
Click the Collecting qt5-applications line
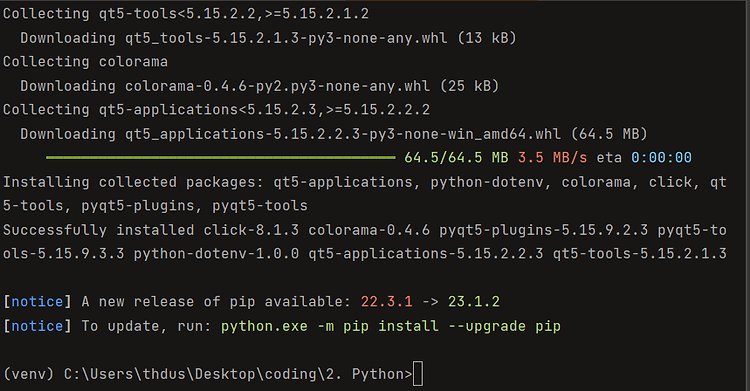click(x=216, y=110)
